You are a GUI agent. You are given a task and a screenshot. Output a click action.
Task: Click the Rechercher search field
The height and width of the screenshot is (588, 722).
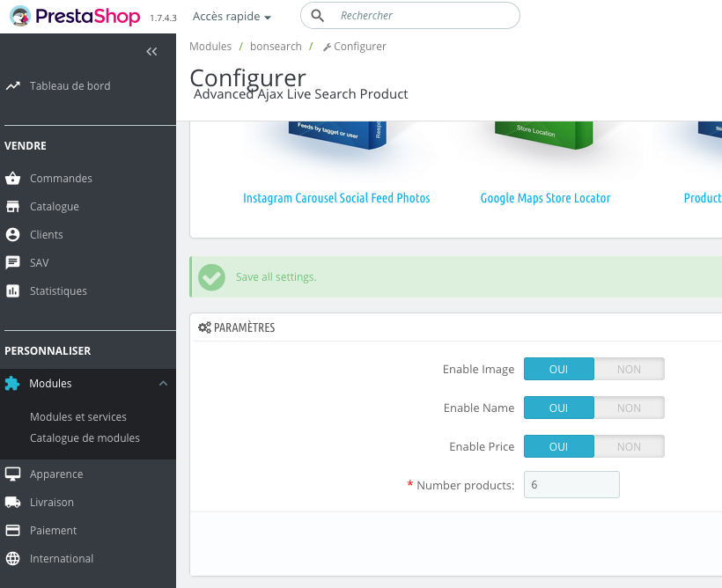pos(410,16)
